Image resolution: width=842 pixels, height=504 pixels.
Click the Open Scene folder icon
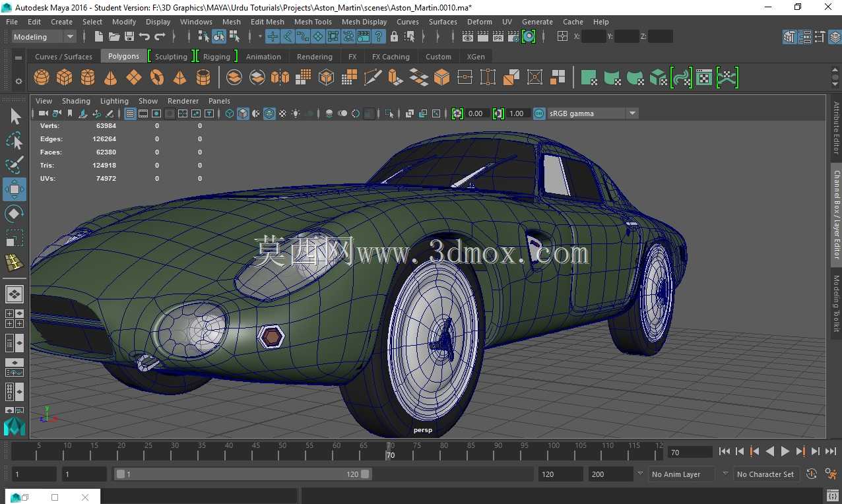pos(114,36)
